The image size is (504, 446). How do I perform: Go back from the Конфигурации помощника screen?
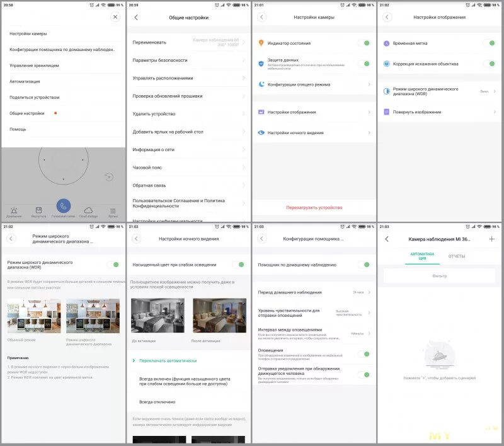click(x=261, y=238)
